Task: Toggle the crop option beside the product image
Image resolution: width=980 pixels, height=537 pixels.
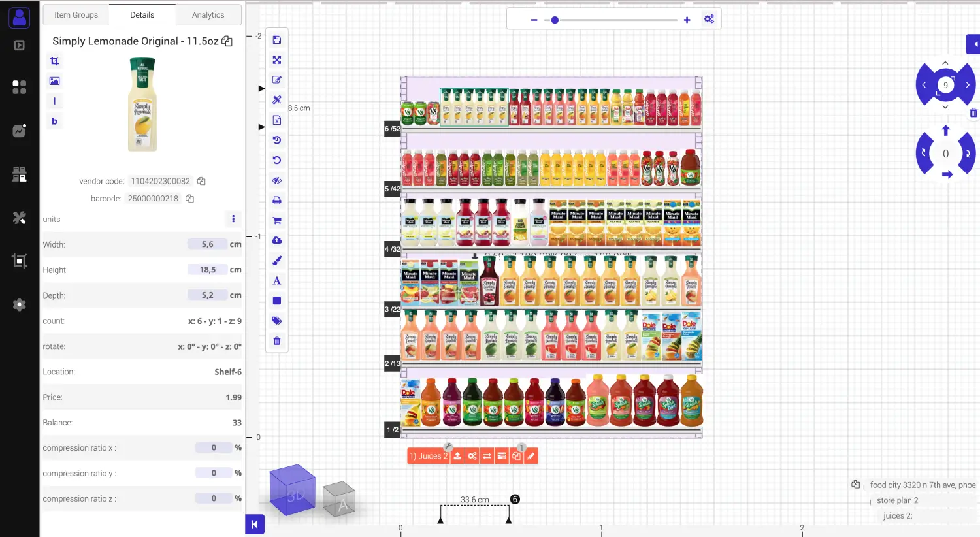Action: tap(54, 61)
